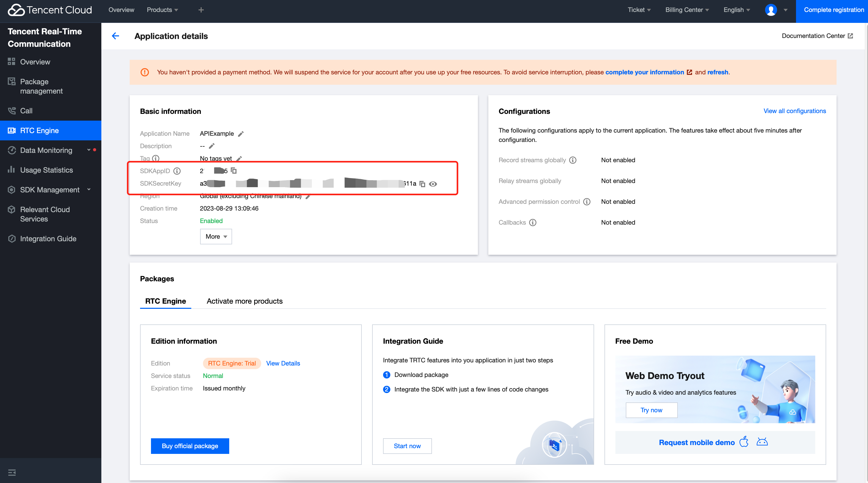Click the RTC Engine: Trial badge
The image size is (868, 483).
point(232,363)
